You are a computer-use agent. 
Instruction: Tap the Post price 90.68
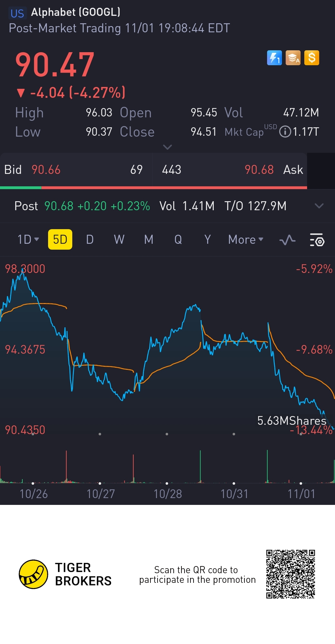pyautogui.click(x=59, y=206)
